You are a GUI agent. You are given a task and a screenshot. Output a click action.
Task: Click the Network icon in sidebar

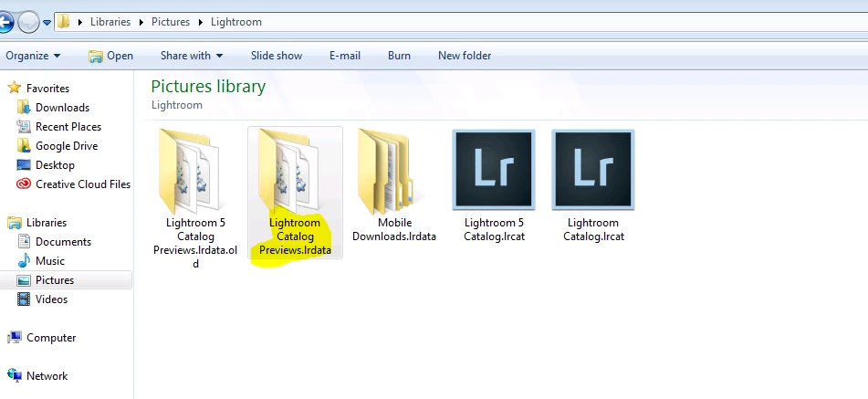click(x=15, y=376)
